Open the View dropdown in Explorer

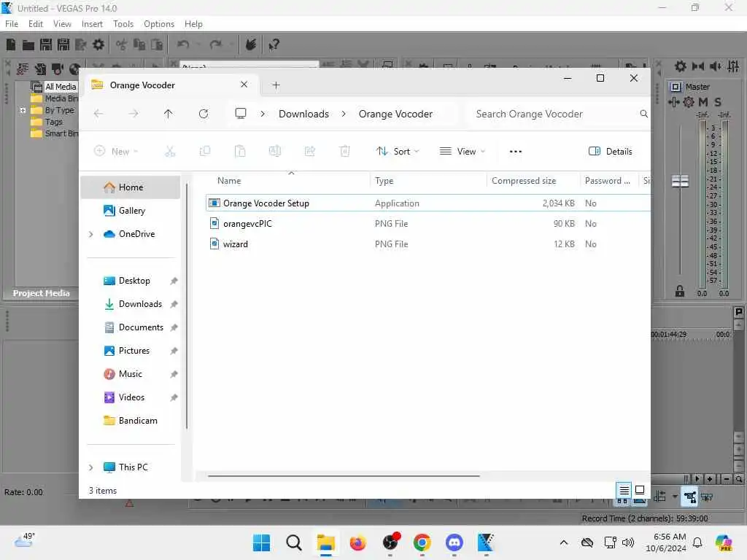coord(462,152)
